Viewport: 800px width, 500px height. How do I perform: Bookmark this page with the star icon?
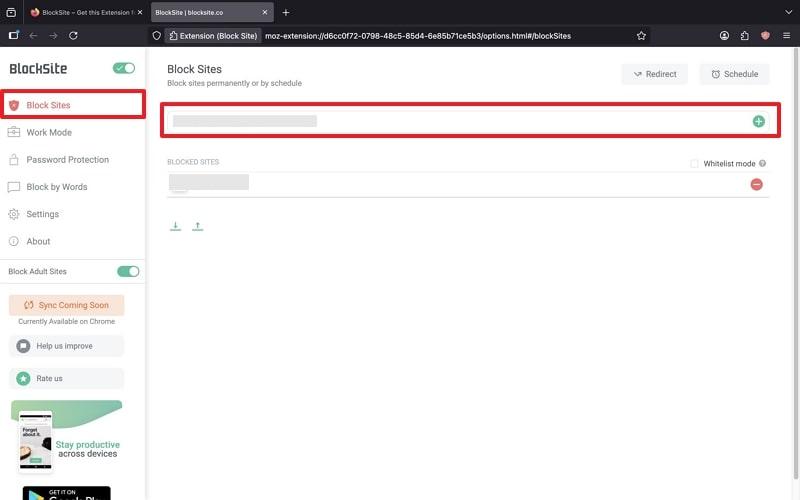[x=641, y=35]
